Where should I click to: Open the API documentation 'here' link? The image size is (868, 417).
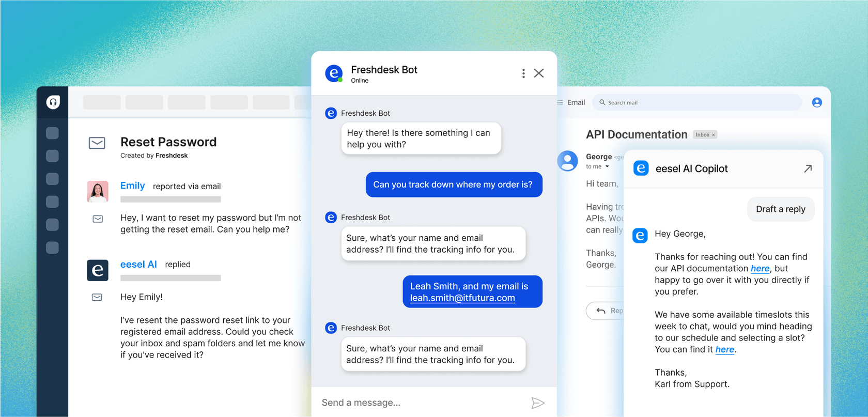760,269
